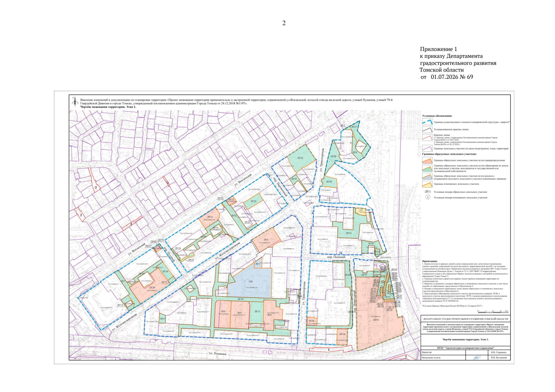The image size is (555, 392).
Task: Click parcel label ЗУ6 on the map
Action: [x=269, y=315]
